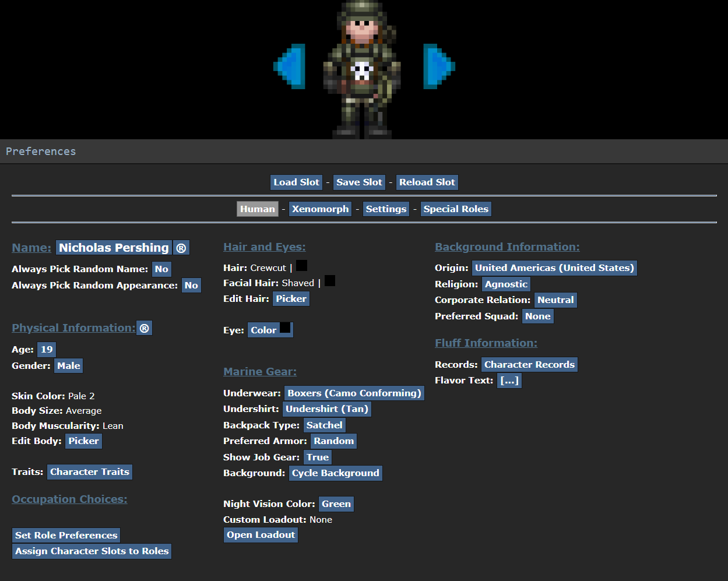Screen dimensions: 728x581
Task: Click the Hair and Eyes heading
Action: (x=265, y=247)
